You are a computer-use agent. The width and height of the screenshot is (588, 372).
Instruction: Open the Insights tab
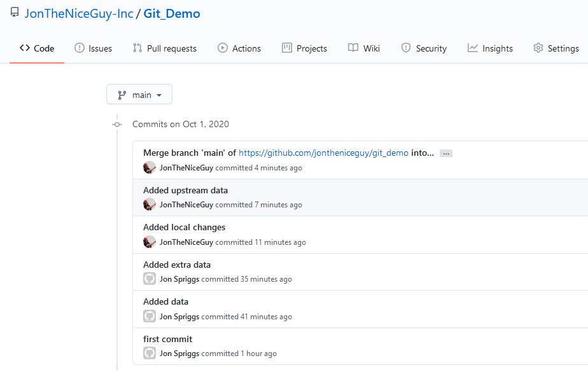[x=490, y=48]
